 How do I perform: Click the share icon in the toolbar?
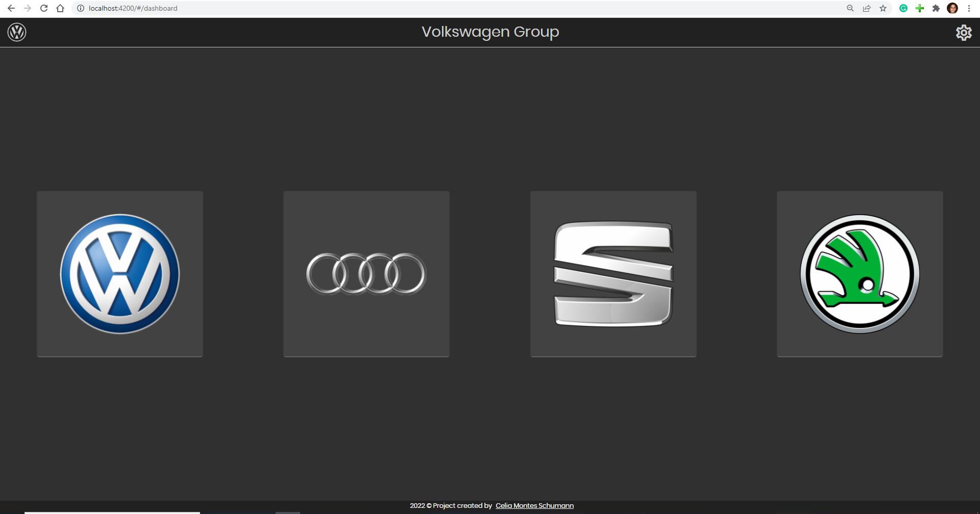pyautogui.click(x=867, y=8)
